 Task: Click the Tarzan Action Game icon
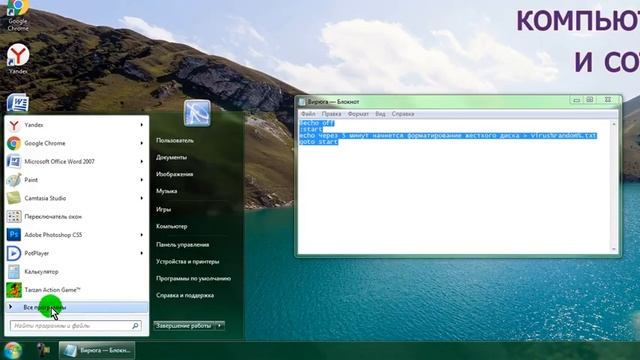14,290
